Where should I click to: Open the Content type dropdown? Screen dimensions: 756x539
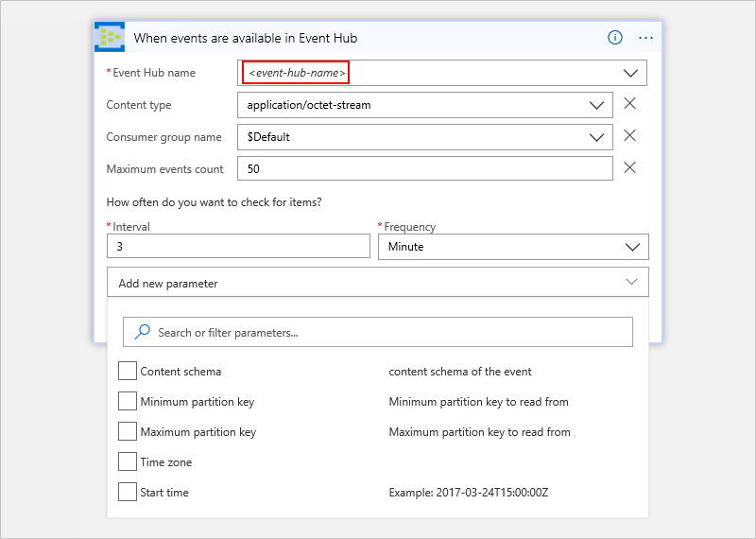click(x=596, y=105)
